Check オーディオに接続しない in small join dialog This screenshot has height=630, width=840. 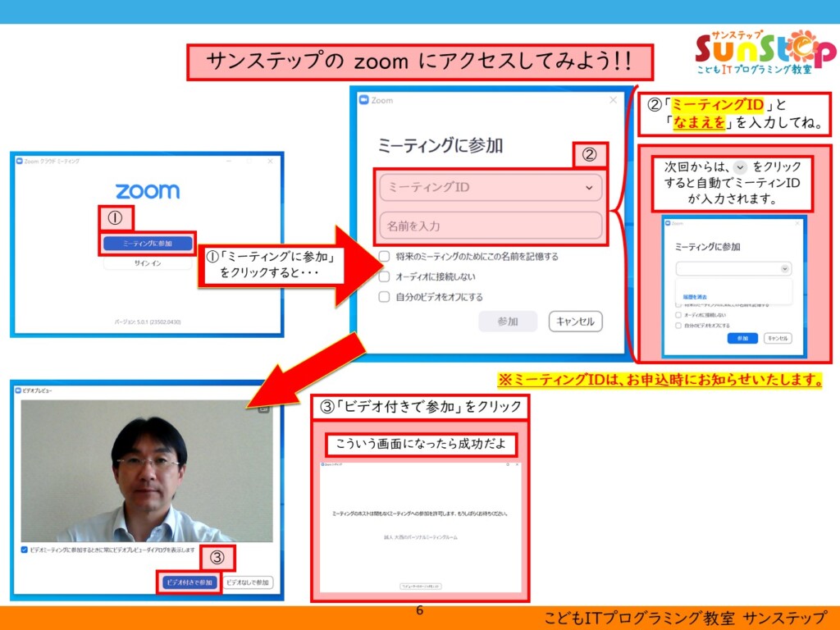click(678, 315)
